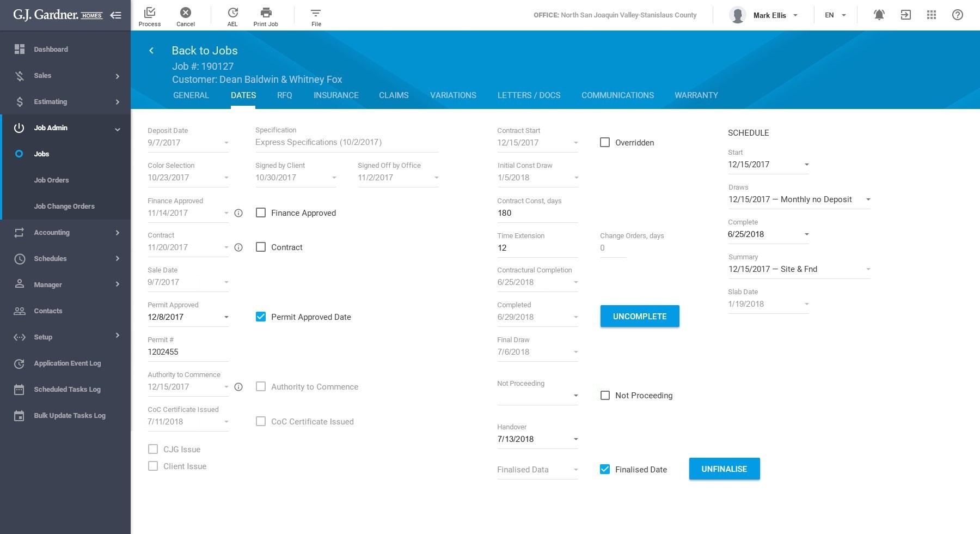
Task: Open the AEL history icon
Action: coord(232,13)
